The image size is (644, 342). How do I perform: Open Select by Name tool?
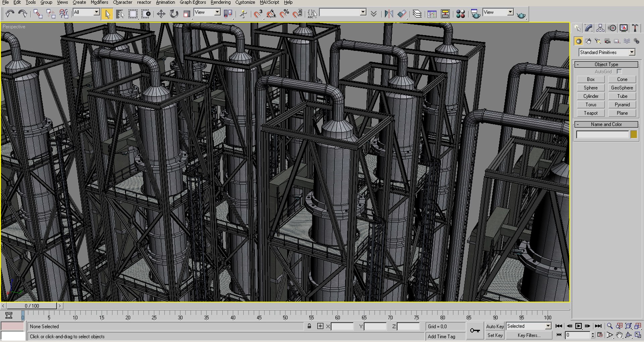(120, 14)
